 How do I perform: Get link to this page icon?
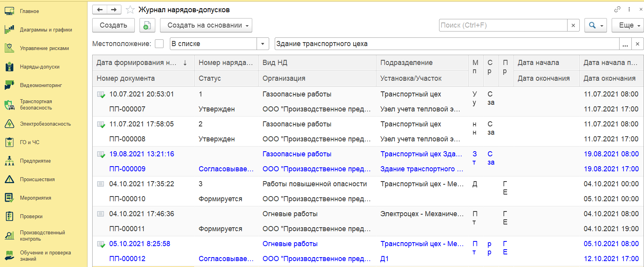617,9
